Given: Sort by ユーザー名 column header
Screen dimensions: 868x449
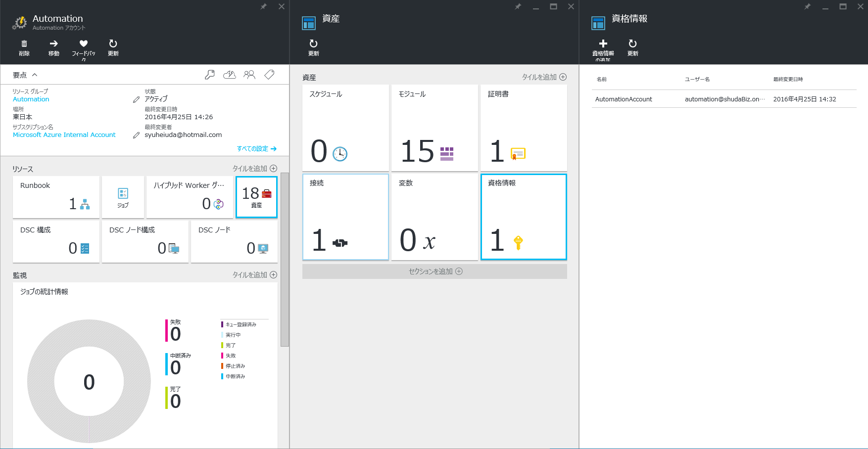Looking at the screenshot, I should 697,79.
